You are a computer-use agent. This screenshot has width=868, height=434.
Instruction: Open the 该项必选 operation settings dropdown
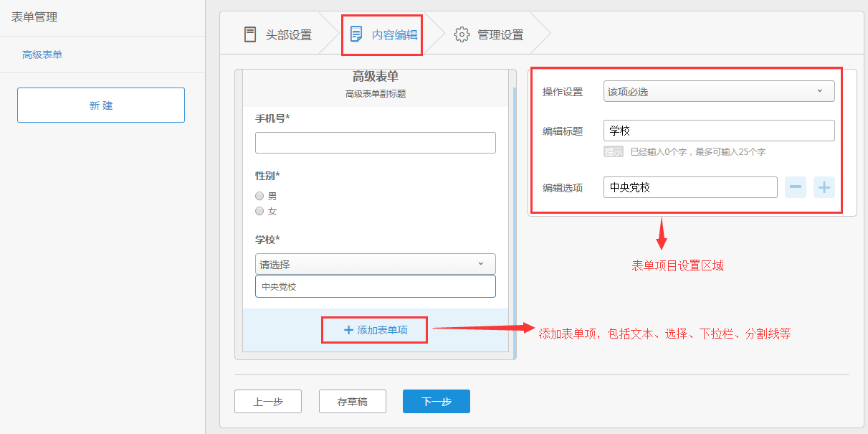coord(719,91)
